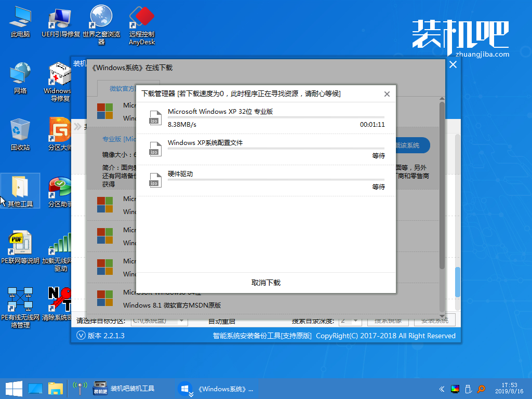Viewport: 532px width, 399px height.
Task: Open the PE联网等说明 PDF icon
Action: [x=20, y=245]
